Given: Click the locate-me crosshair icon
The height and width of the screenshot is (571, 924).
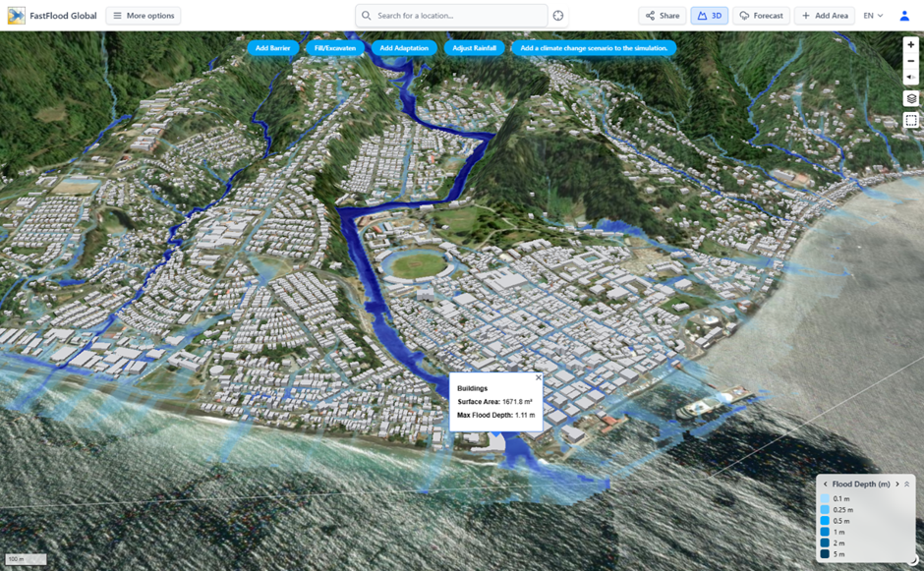Looking at the screenshot, I should click(x=558, y=16).
